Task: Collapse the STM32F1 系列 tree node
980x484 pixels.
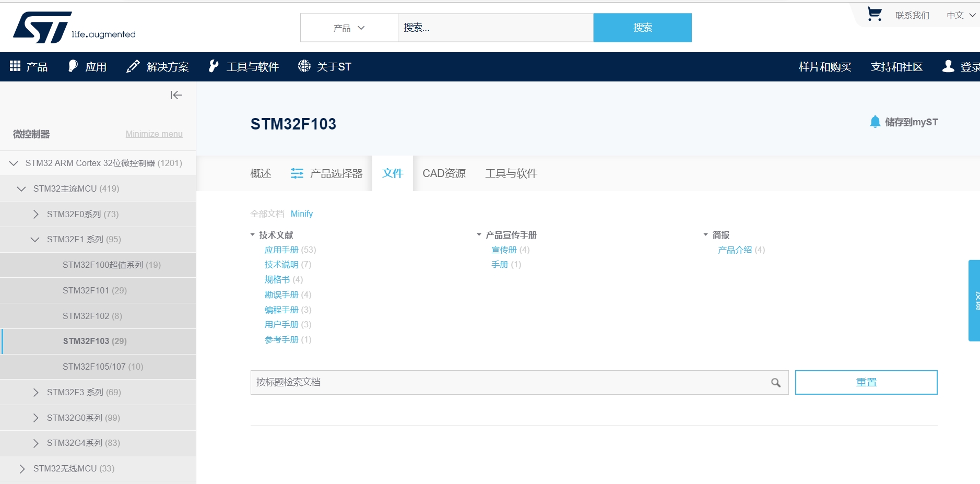Action: pos(35,240)
